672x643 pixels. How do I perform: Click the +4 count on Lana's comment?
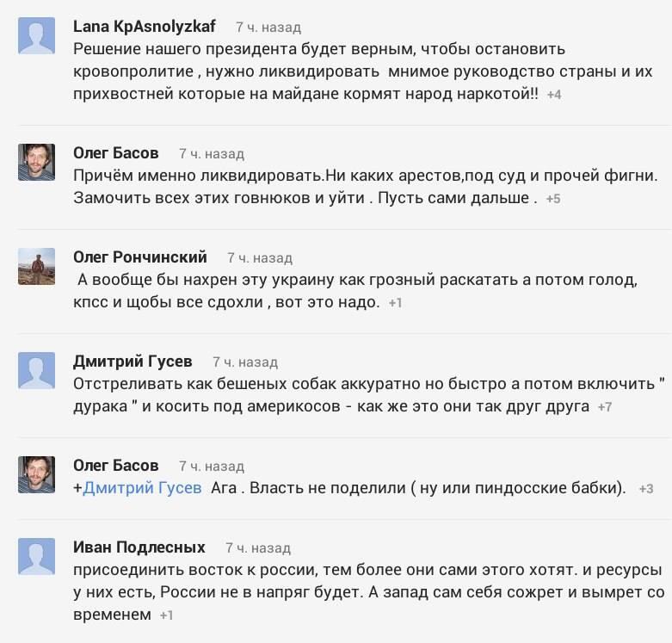(x=554, y=95)
